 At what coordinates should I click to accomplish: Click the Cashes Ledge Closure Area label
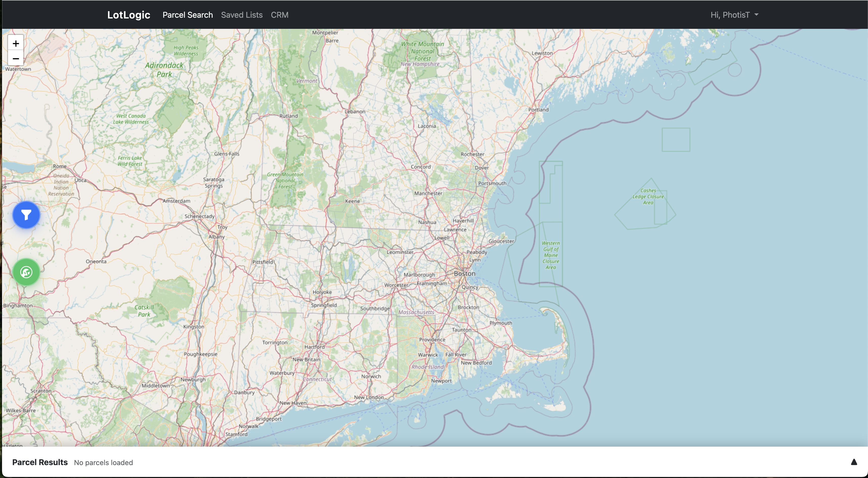tap(648, 197)
